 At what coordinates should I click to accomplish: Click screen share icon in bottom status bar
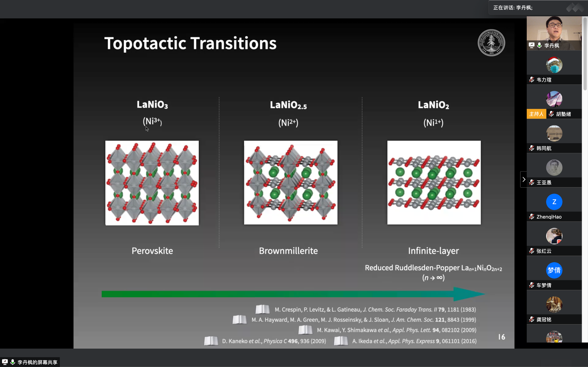[5, 362]
